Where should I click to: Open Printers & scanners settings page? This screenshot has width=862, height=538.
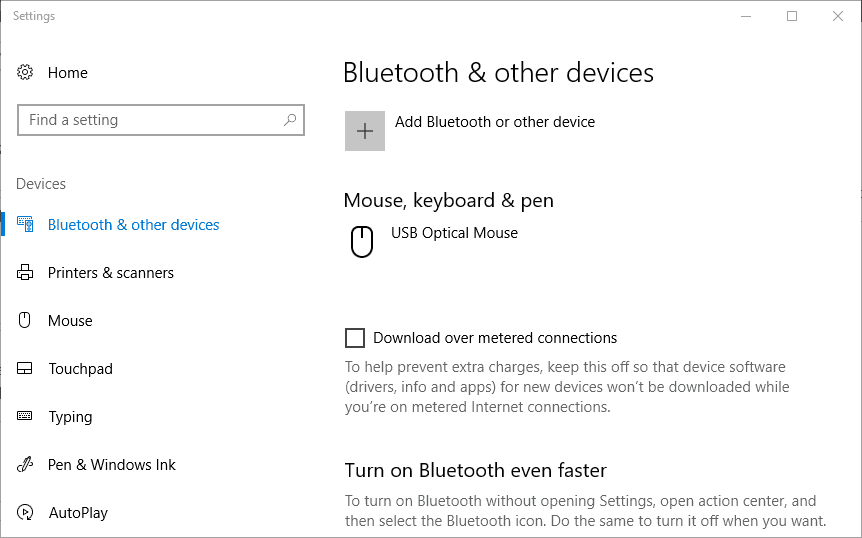(111, 273)
